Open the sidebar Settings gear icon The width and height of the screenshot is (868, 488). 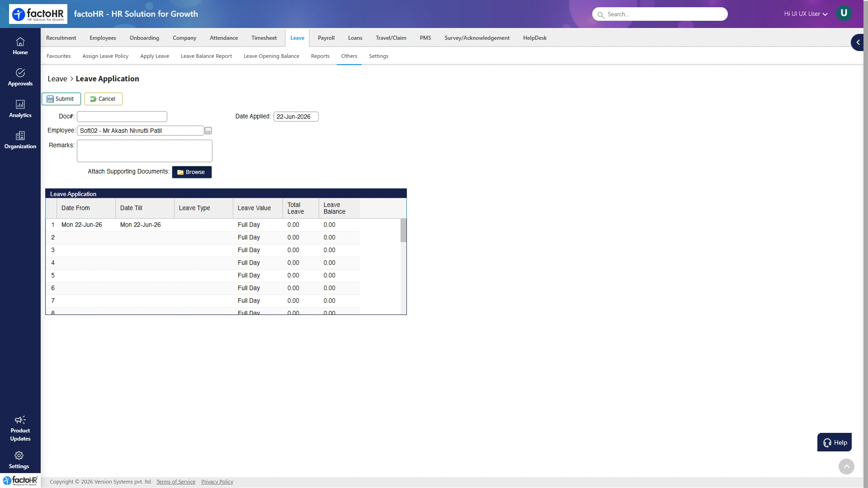(x=19, y=455)
